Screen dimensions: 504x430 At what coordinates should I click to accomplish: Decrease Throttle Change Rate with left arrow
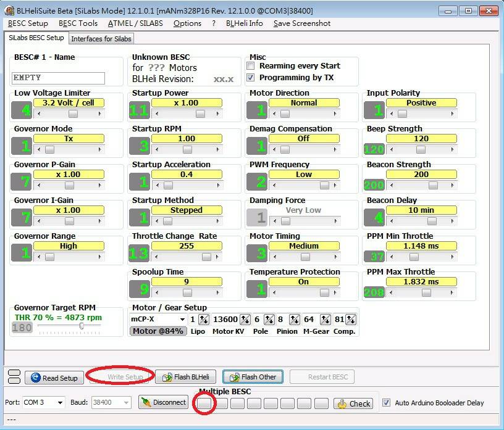157,257
